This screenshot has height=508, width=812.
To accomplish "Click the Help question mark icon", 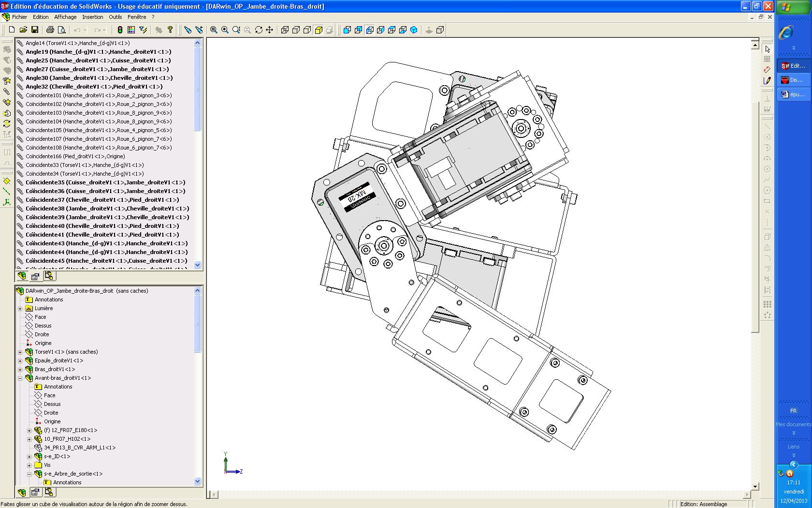I will tap(170, 30).
